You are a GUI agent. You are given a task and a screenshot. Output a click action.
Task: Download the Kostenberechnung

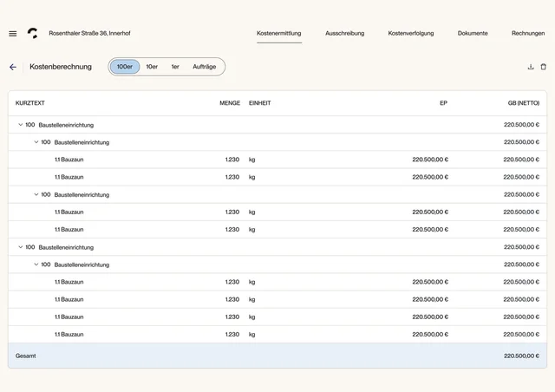[x=531, y=67]
